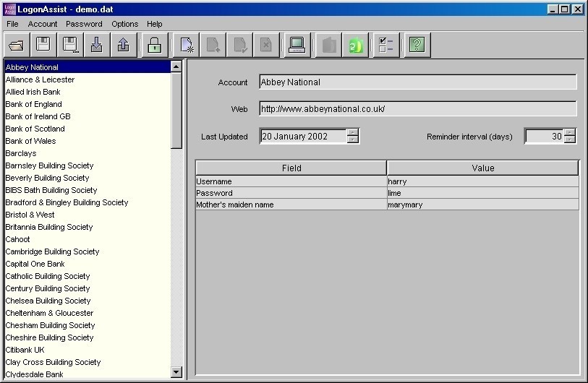
Task: Click the greyed delete document X icon
Action: click(266, 45)
